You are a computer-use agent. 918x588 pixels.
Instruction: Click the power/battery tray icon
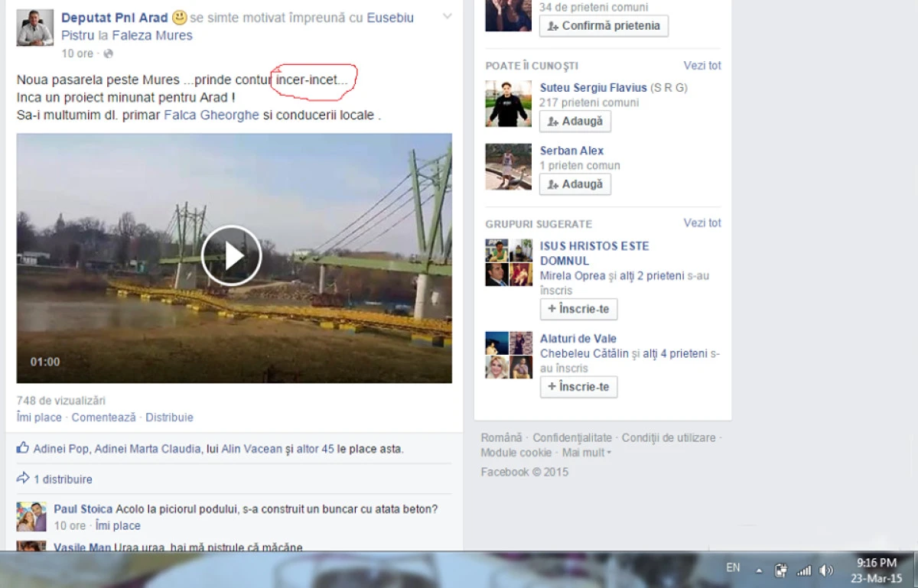(x=781, y=570)
